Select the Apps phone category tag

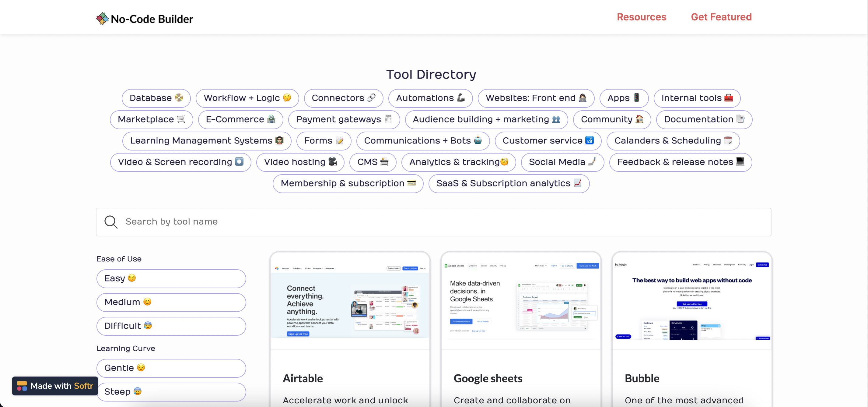624,98
